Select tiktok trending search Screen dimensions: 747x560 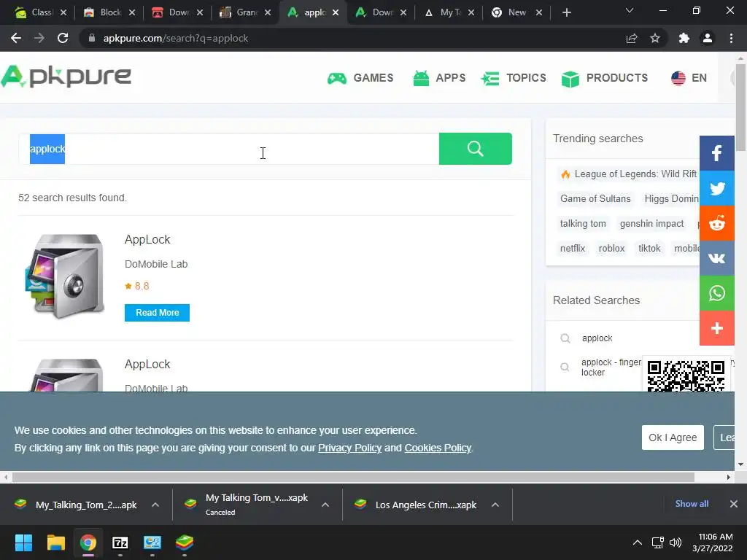click(x=649, y=249)
